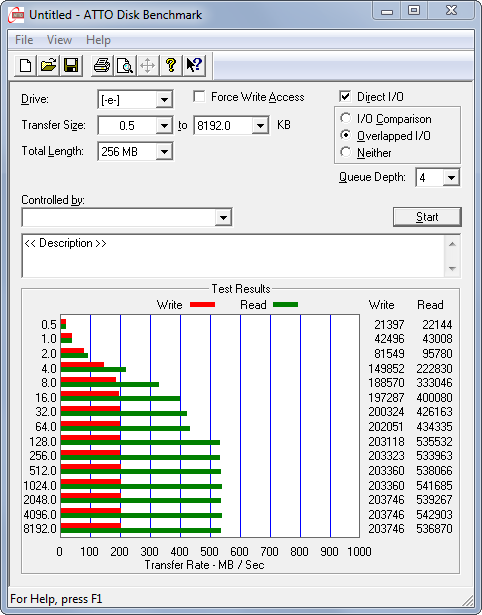Click the Description box scroll up arrow
This screenshot has height=615, width=482.
[452, 244]
